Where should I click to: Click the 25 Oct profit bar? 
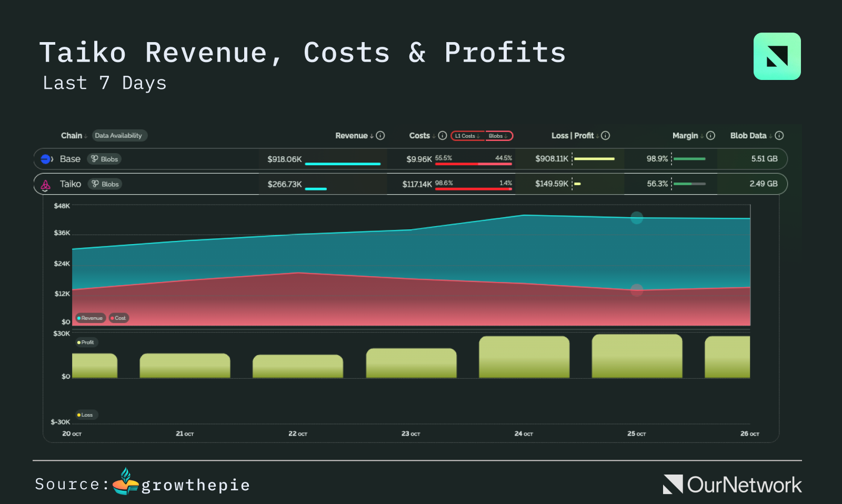point(637,356)
